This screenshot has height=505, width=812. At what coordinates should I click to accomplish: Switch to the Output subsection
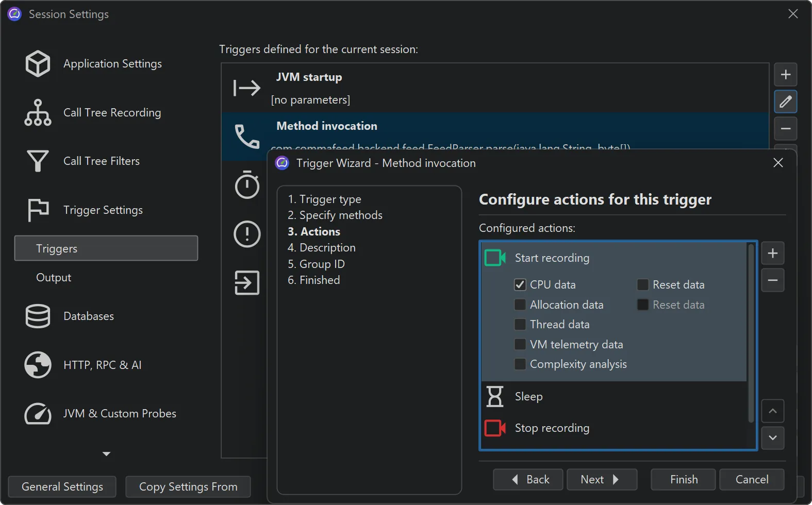pyautogui.click(x=54, y=277)
